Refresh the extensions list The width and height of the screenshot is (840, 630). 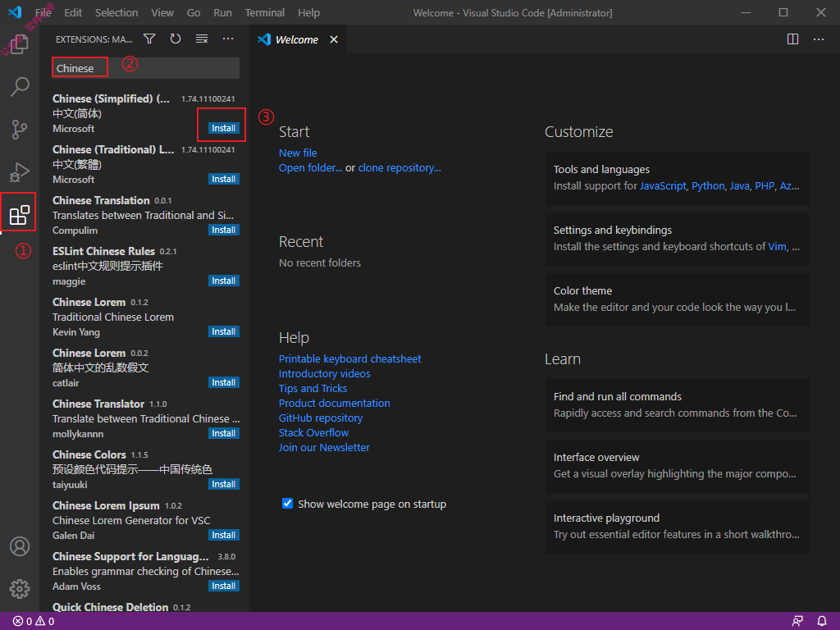[x=176, y=39]
